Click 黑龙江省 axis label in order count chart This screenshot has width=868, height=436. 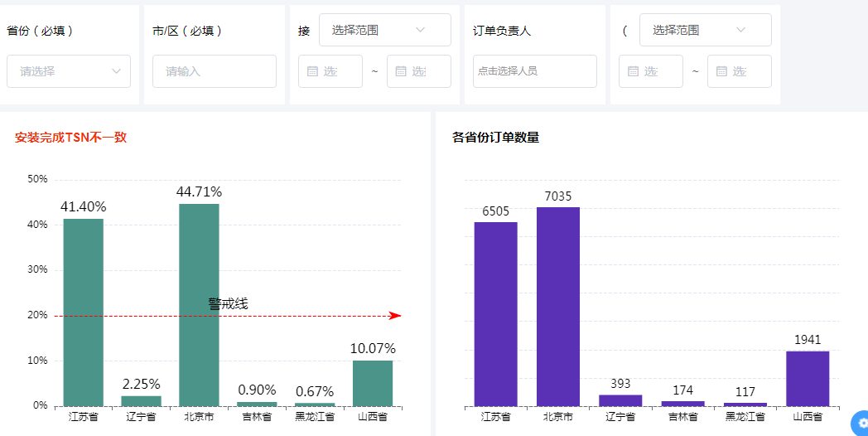745,417
